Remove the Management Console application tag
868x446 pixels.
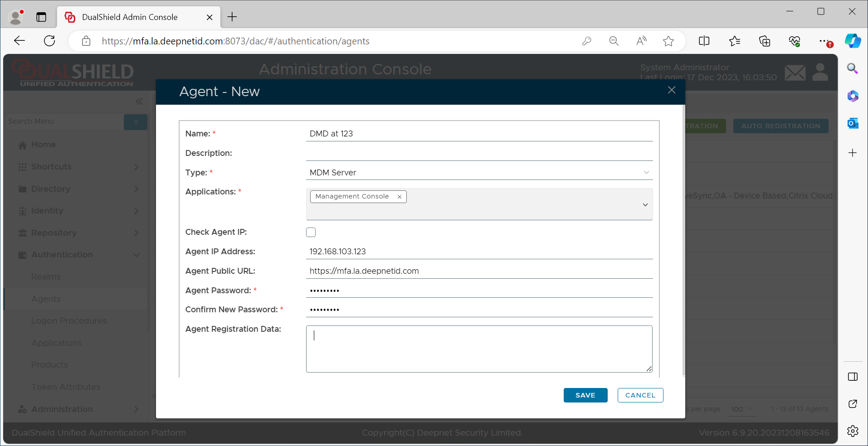399,197
